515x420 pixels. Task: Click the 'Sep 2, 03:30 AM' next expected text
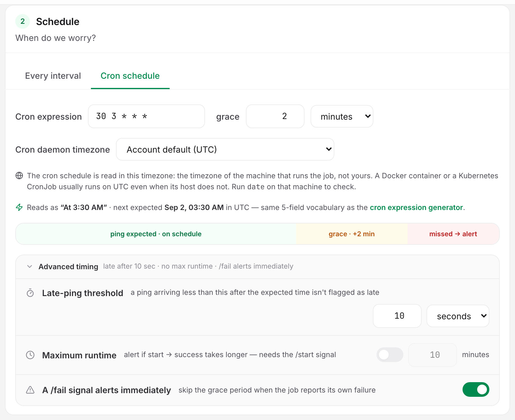[194, 208]
